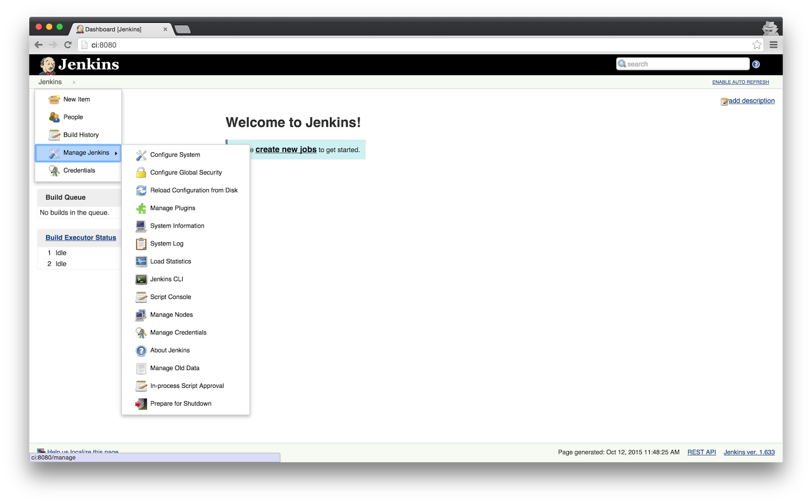Click the Jenkins title text in header
Image resolution: width=812 pixels, height=504 pixels.
pos(88,64)
